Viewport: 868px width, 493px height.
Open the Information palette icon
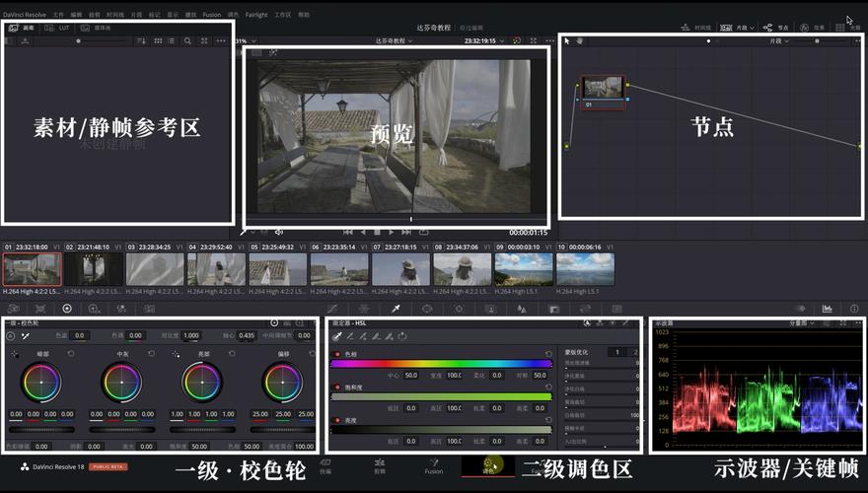pyautogui.click(x=854, y=309)
